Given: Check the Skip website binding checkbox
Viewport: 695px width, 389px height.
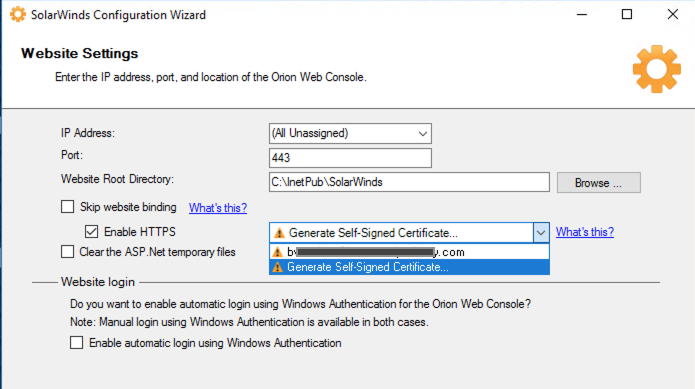Looking at the screenshot, I should point(67,207).
